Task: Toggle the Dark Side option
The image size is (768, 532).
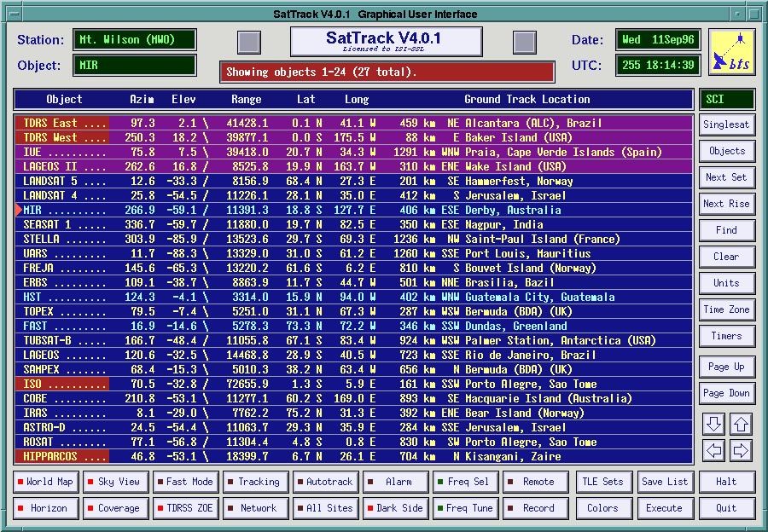Action: (394, 508)
